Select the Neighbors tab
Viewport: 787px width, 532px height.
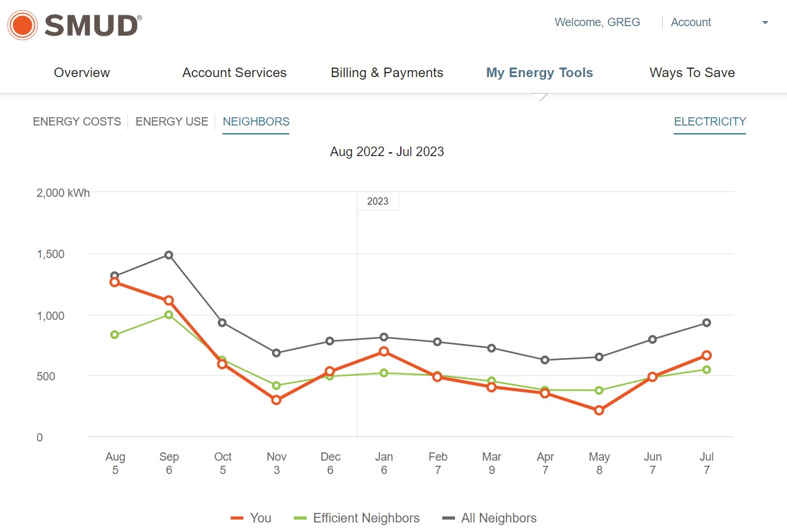(x=256, y=122)
